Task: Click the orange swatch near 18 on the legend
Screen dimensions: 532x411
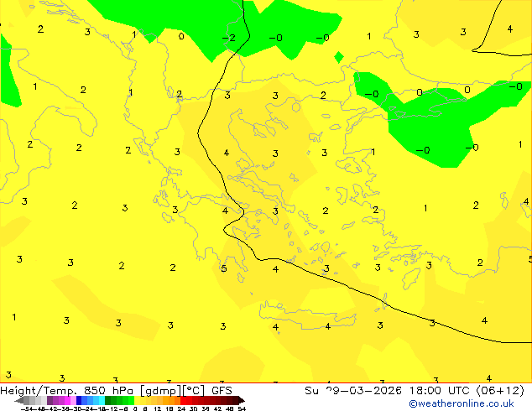Action: click(x=172, y=400)
